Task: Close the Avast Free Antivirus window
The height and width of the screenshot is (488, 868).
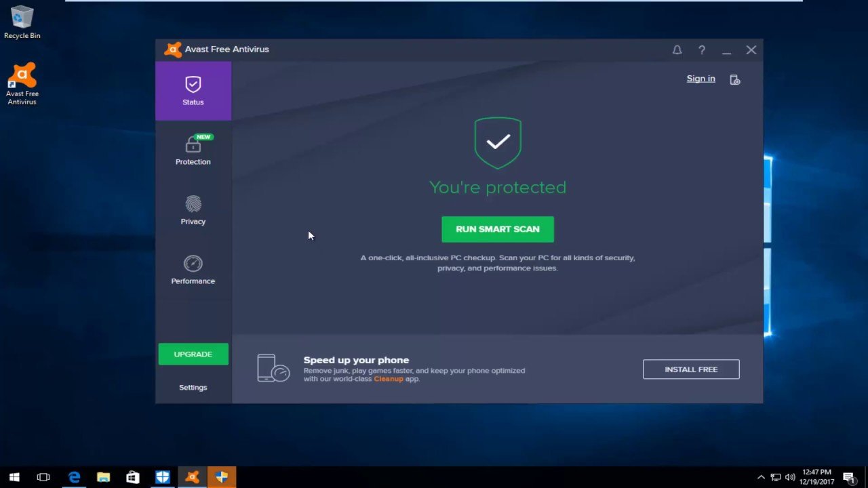Action: [x=751, y=50]
